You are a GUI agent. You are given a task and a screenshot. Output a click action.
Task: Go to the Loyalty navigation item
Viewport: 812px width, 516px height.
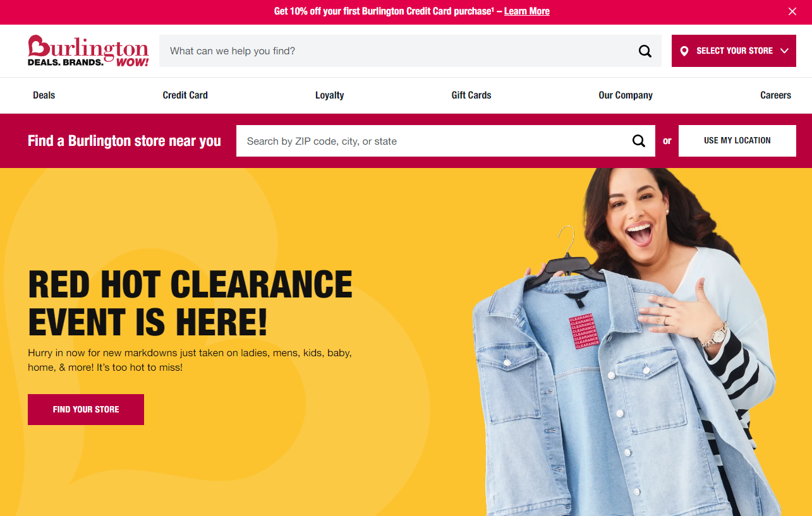point(330,95)
